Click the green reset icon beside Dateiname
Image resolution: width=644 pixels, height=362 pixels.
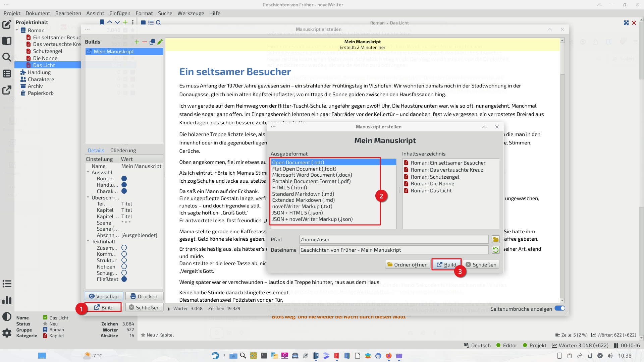coord(495,250)
